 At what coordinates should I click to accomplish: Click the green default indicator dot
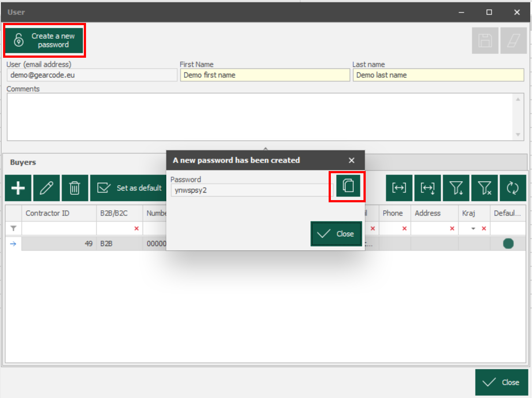(508, 243)
